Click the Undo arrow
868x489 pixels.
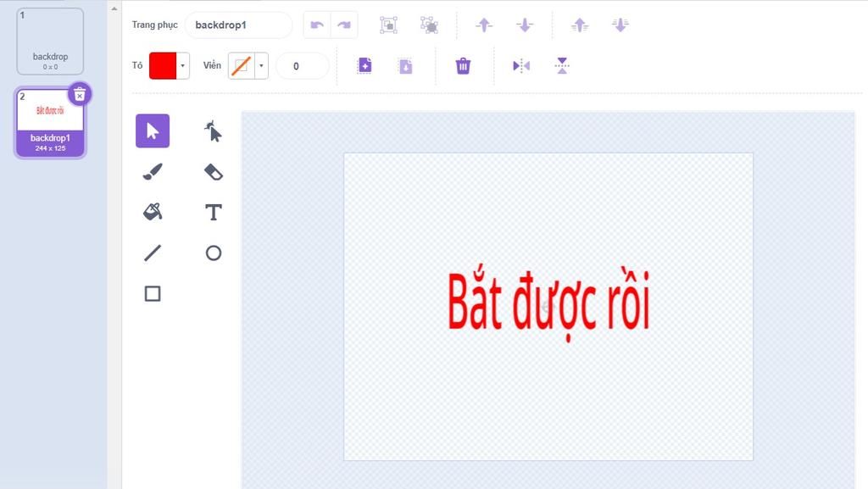317,25
